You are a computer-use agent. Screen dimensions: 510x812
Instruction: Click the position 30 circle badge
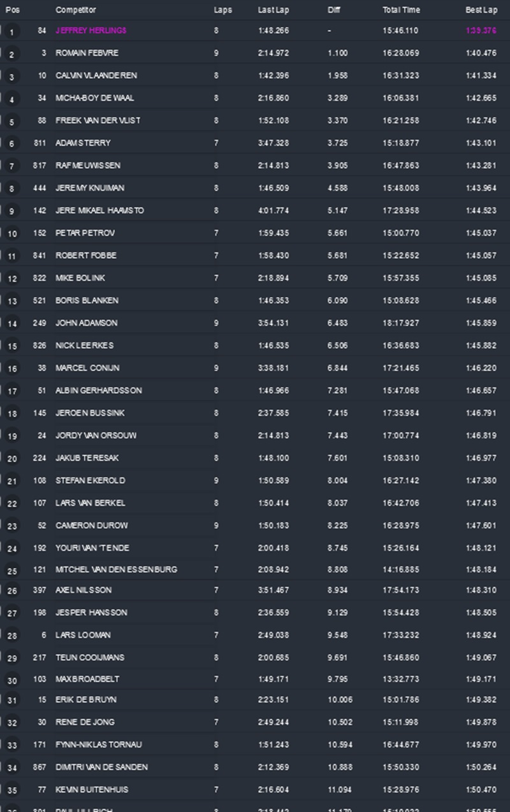[11, 680]
